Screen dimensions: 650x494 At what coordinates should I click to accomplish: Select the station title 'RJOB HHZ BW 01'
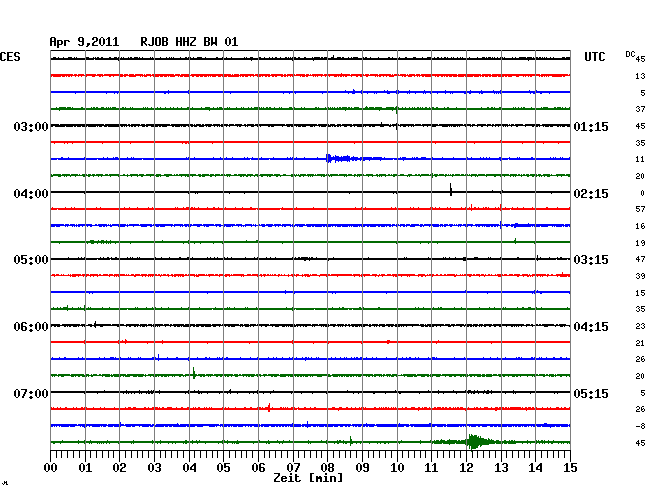(x=189, y=42)
